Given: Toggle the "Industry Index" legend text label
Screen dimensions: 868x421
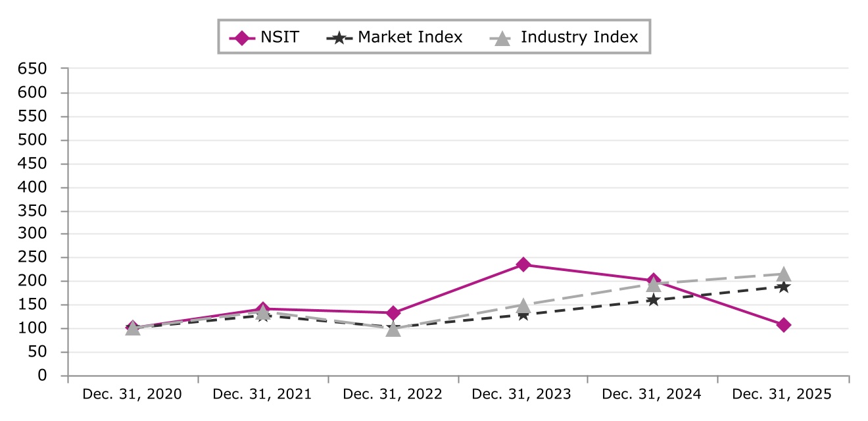Looking at the screenshot, I should [x=579, y=37].
